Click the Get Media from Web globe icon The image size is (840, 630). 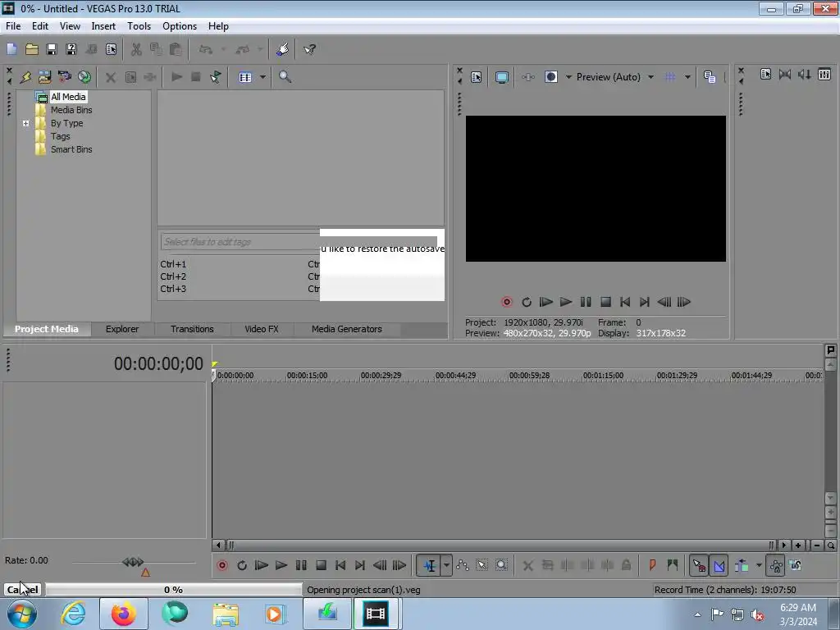click(x=84, y=77)
